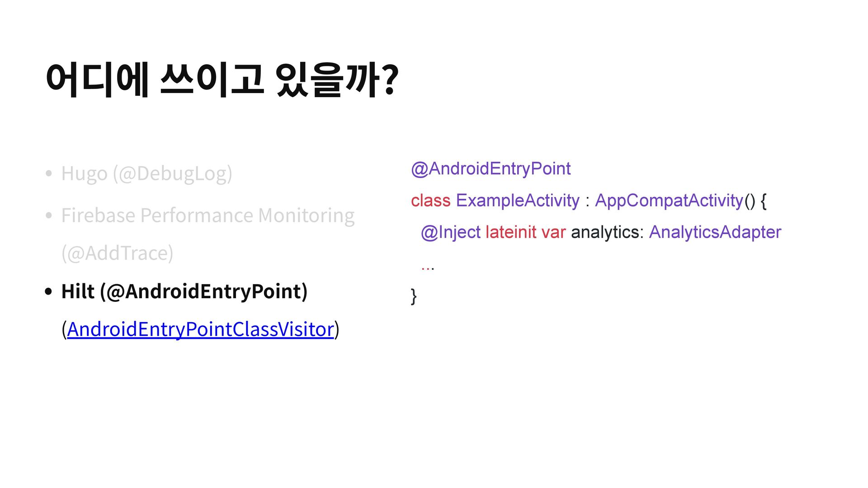868x488 pixels.
Task: Click the bullet dot before Hugo
Action: [49, 174]
